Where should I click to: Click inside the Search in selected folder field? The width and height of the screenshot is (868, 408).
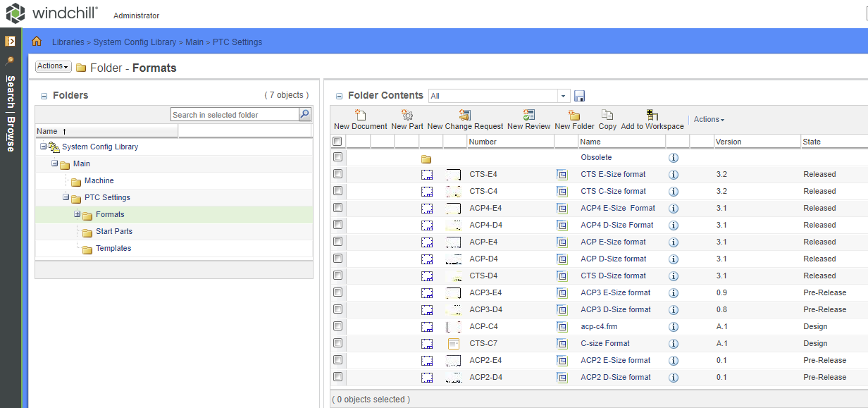232,113
